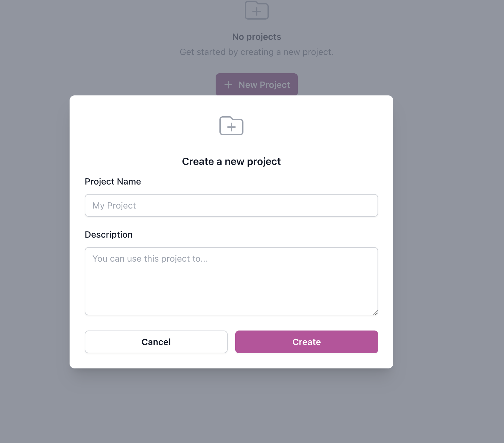Click the Create a new project heading

coord(231,161)
